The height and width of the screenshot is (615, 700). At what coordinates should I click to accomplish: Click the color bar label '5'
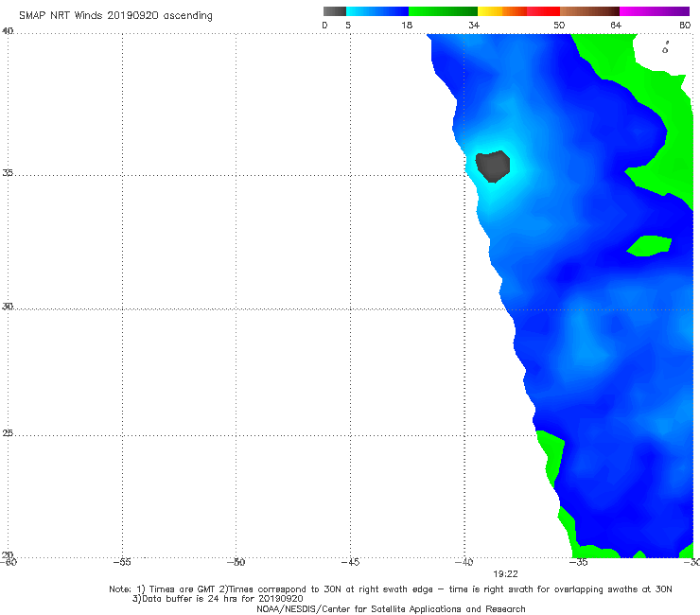point(348,25)
